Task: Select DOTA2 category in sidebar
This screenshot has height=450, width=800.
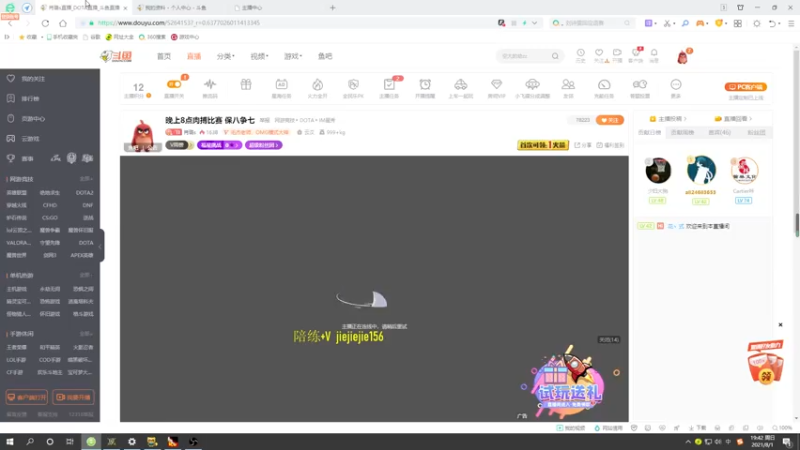Action: [x=85, y=193]
